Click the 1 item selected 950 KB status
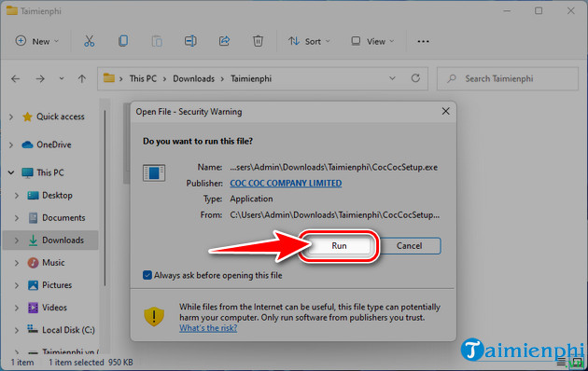Image resolution: width=588 pixels, height=371 pixels. [91, 362]
